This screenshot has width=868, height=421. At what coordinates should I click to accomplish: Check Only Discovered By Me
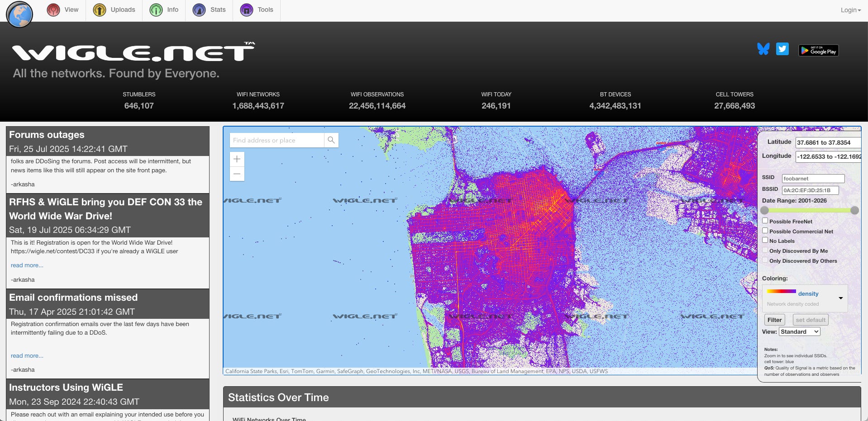click(765, 250)
